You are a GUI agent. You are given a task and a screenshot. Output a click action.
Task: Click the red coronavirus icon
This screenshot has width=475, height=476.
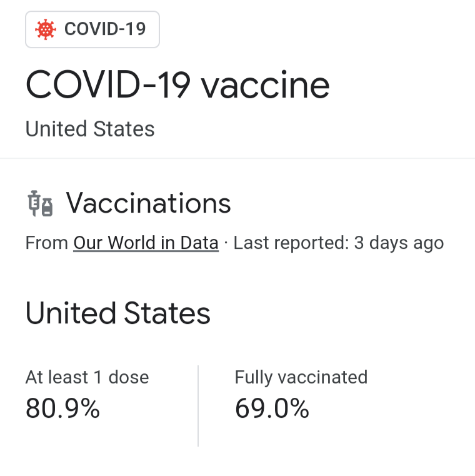pyautogui.click(x=46, y=29)
